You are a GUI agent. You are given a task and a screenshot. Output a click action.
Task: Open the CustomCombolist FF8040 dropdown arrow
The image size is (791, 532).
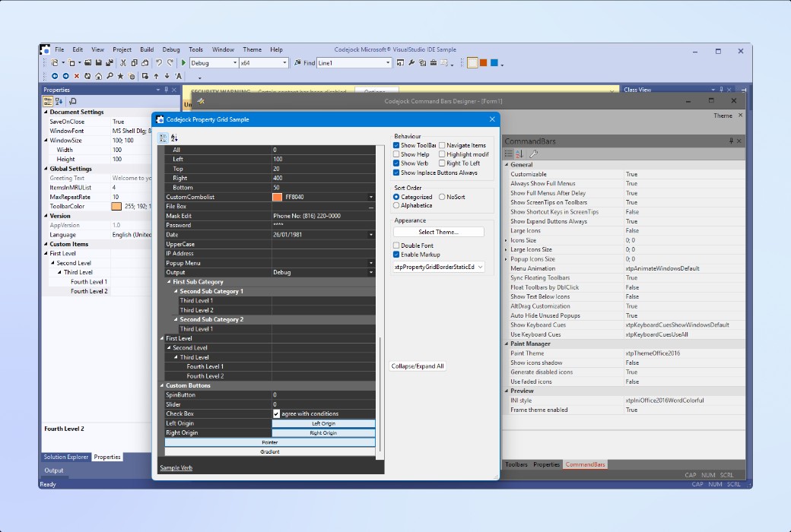(x=371, y=197)
